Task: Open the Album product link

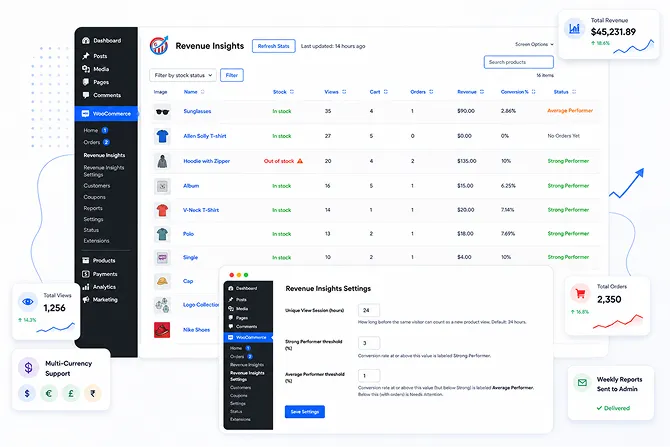Action: pos(191,186)
